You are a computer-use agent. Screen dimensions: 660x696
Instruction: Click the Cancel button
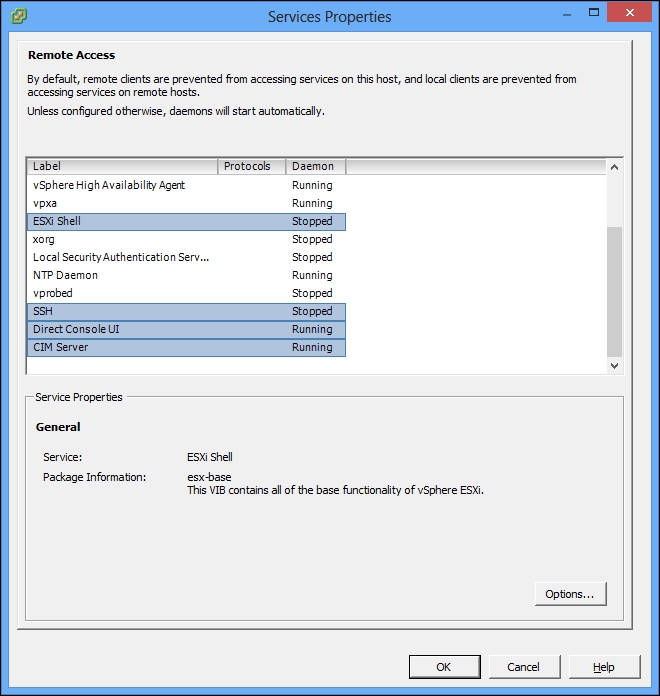(524, 667)
